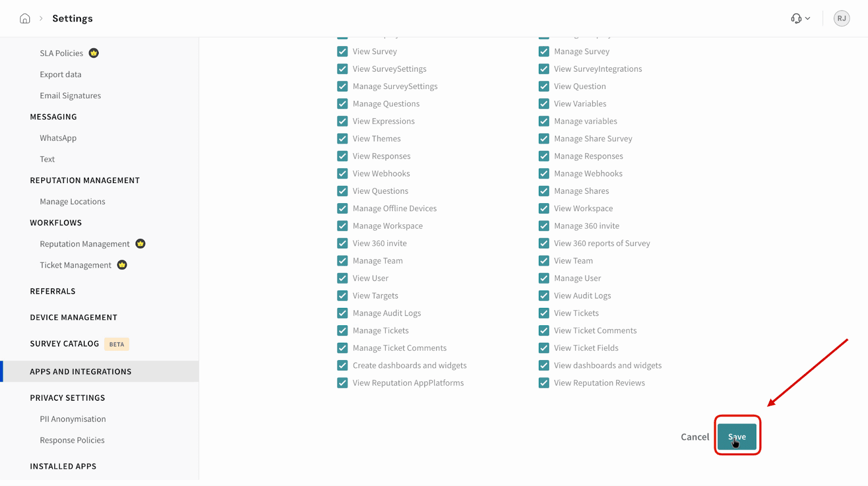Viewport: 868px width, 486px height.
Task: Uncheck Manage Share Survey
Action: pos(544,138)
